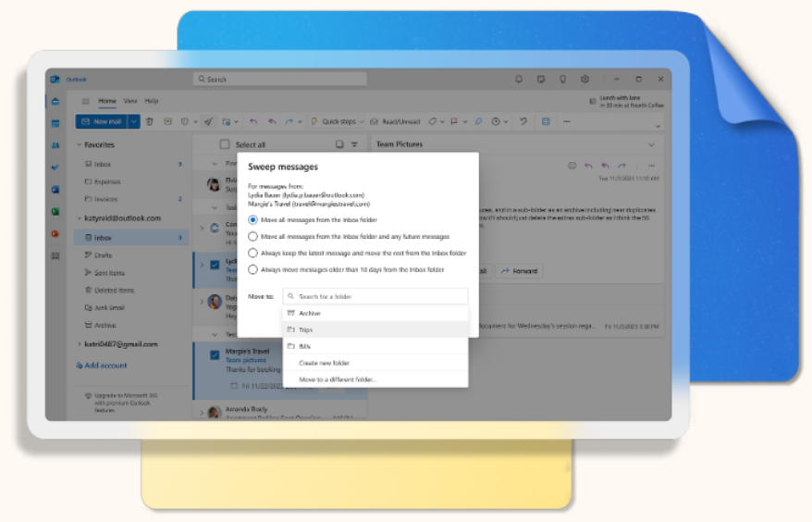Choose Trips from the folder list
This screenshot has height=522, width=812.
(305, 329)
